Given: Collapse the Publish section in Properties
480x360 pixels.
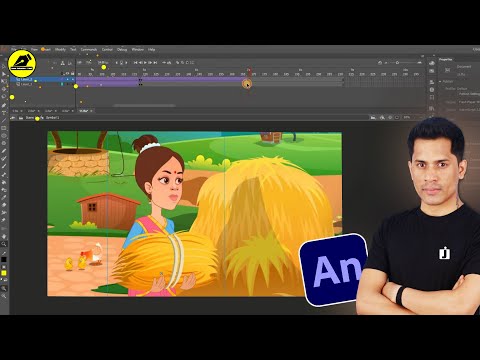Looking at the screenshot, I should [x=440, y=81].
